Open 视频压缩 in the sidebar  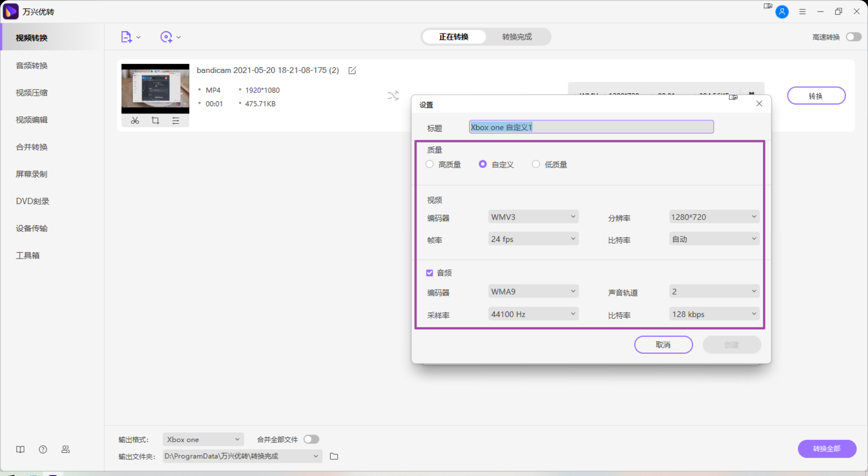coord(32,93)
